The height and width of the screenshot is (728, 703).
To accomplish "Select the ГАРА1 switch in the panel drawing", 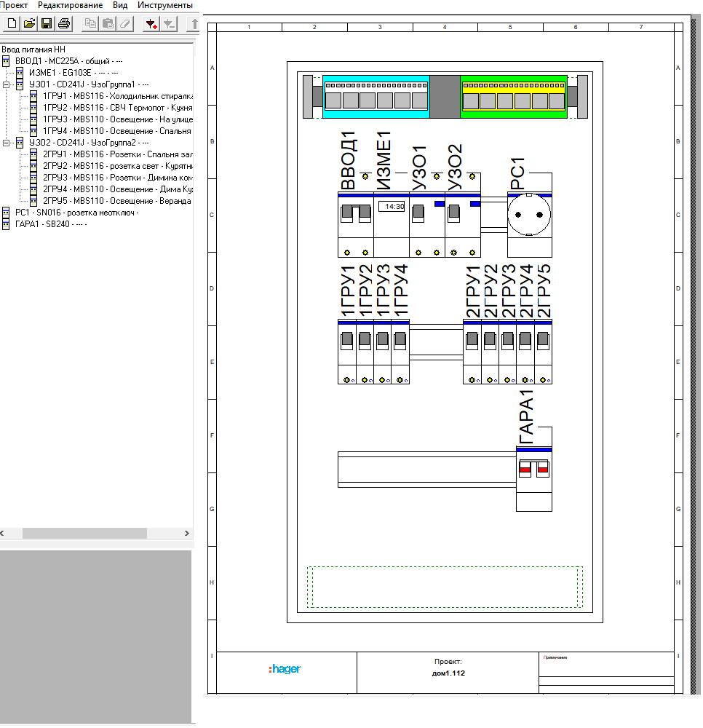I will point(534,478).
